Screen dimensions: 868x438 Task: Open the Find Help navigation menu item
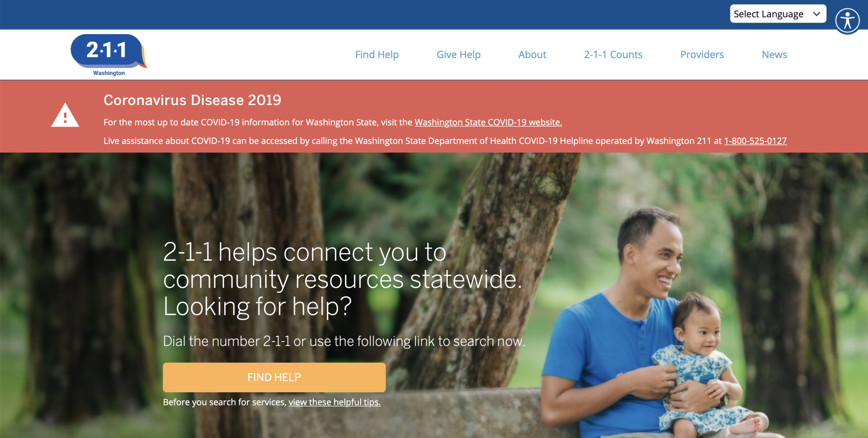click(x=377, y=54)
